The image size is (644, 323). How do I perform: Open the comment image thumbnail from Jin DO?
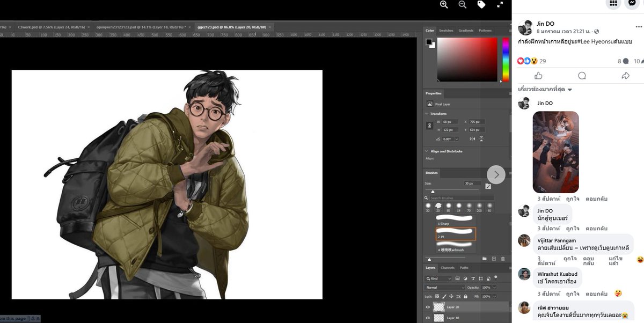tap(556, 152)
